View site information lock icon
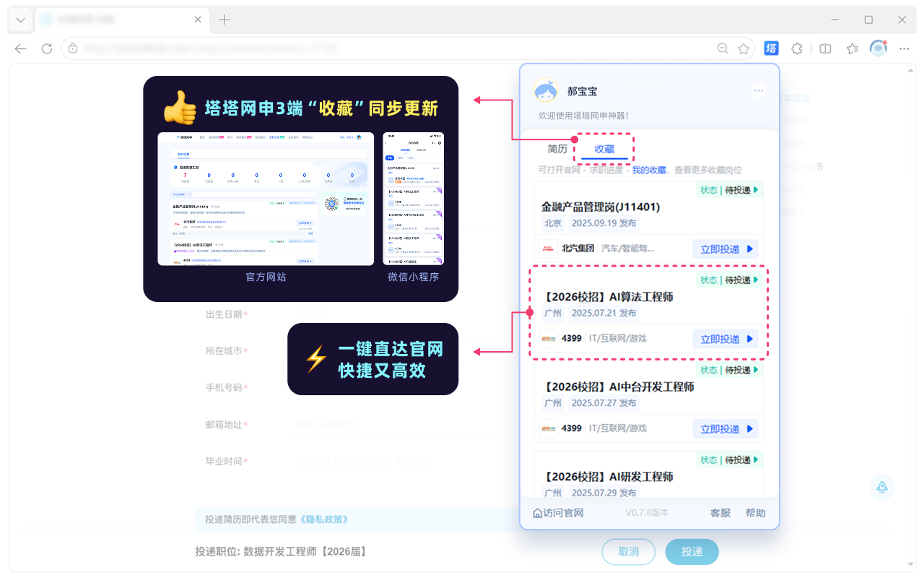Image resolution: width=924 pixels, height=578 pixels. [x=73, y=48]
